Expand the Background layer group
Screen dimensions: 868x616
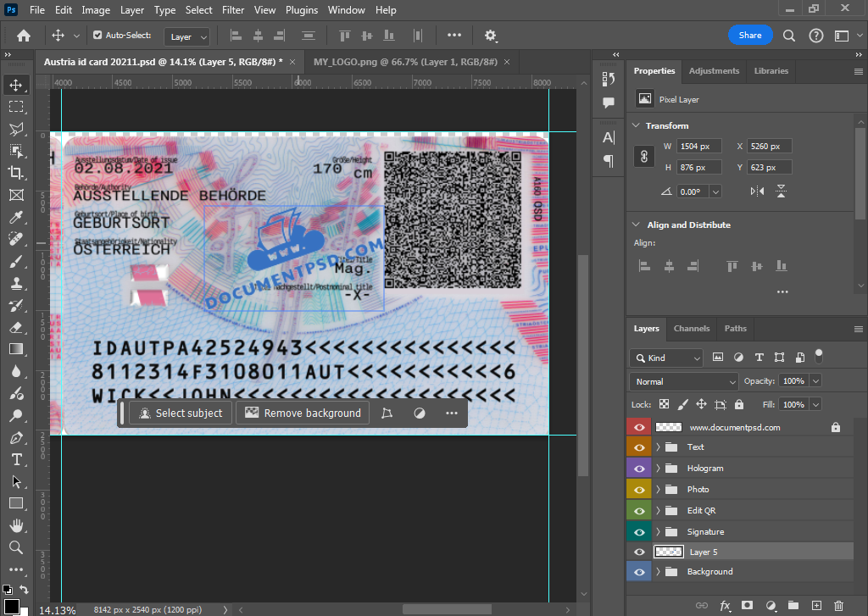(x=658, y=571)
